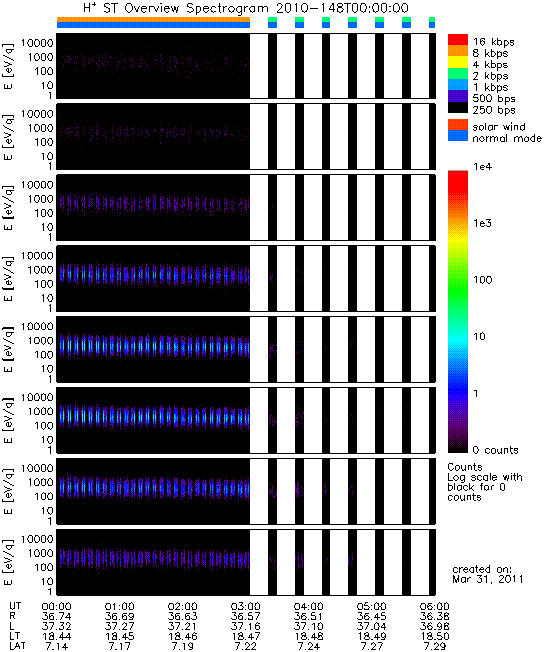Click the LAT value '7.29'
This screenshot has height=652, width=544.
(x=434, y=647)
